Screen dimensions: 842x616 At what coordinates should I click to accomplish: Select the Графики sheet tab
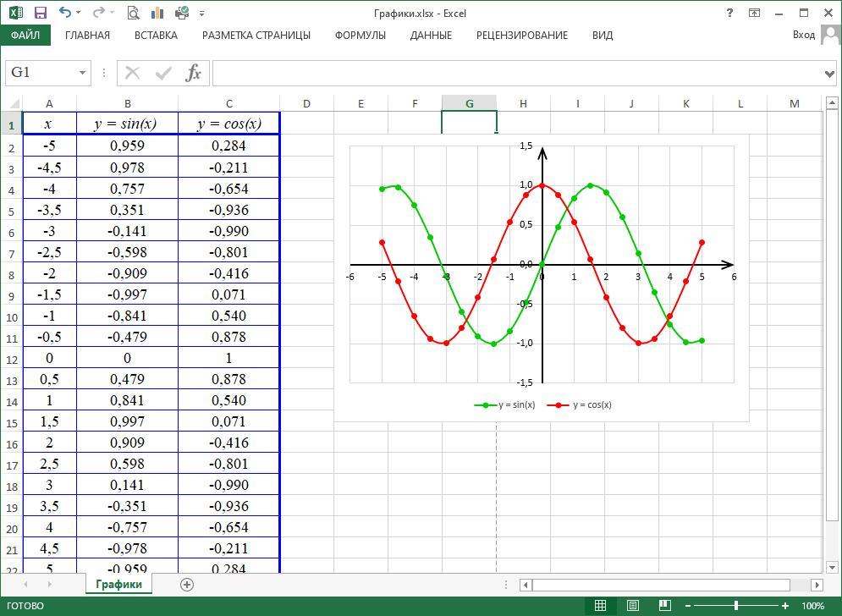click(118, 584)
